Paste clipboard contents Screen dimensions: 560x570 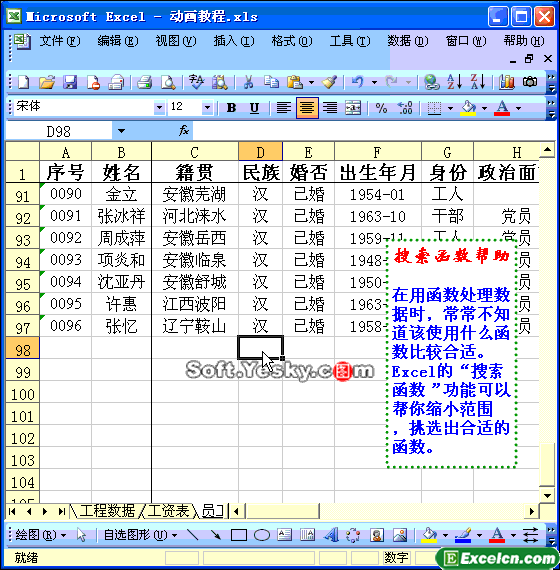(x=295, y=82)
